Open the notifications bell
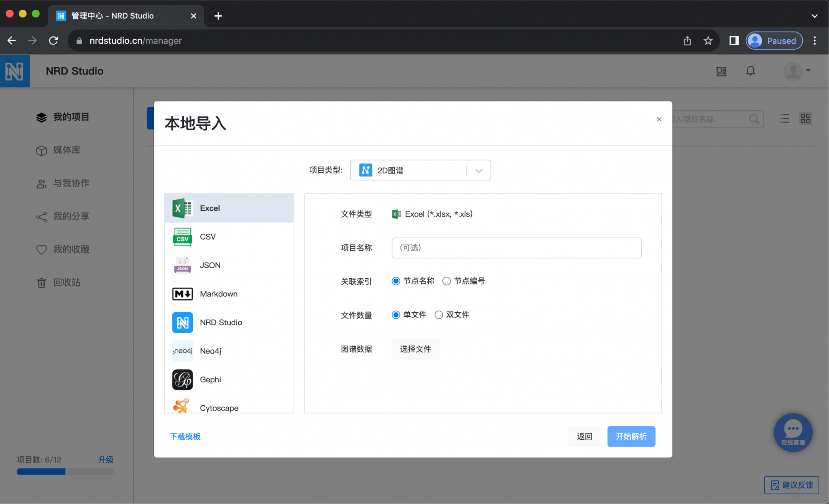The height and width of the screenshot is (504, 829). coord(750,71)
